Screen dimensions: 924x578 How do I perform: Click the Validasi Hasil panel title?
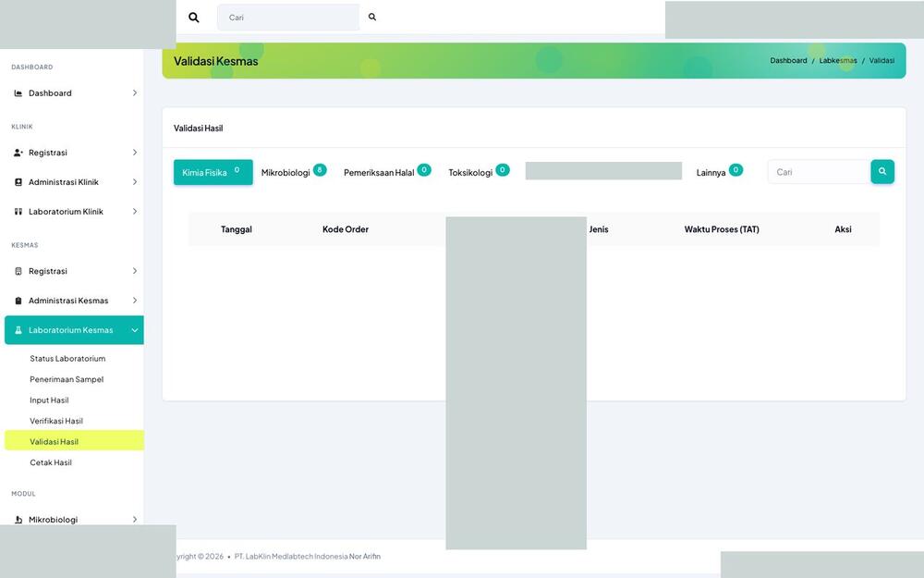coord(198,128)
